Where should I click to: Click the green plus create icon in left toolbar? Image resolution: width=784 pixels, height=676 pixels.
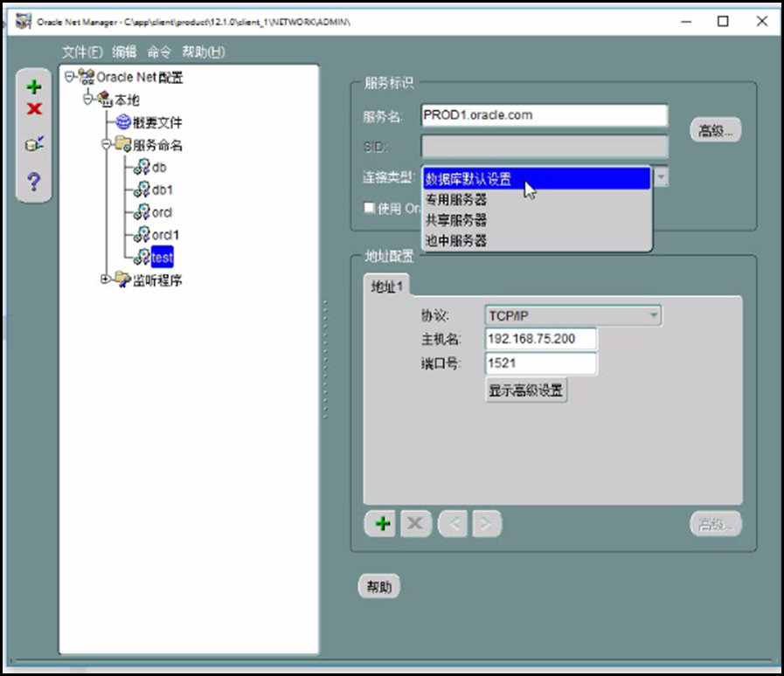33,87
